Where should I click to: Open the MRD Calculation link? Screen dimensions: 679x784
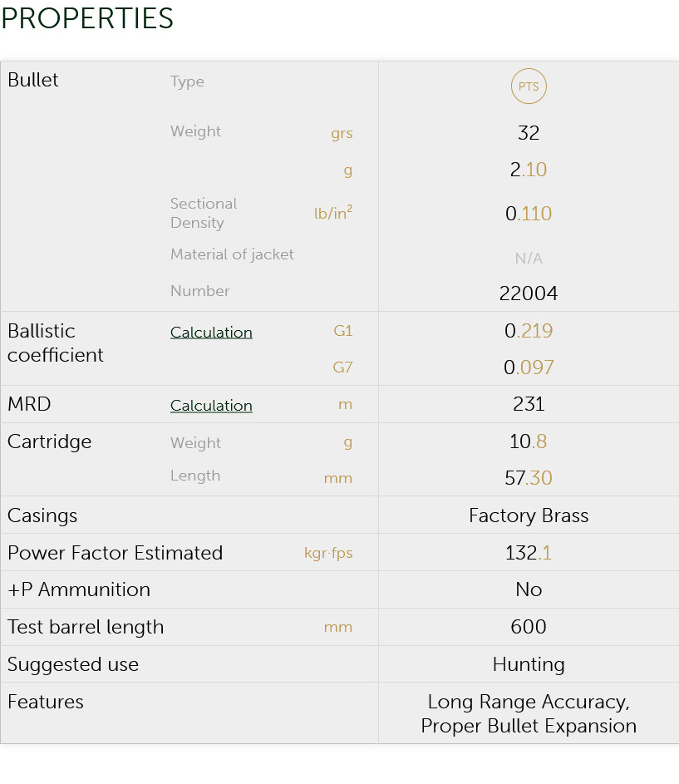tap(211, 405)
